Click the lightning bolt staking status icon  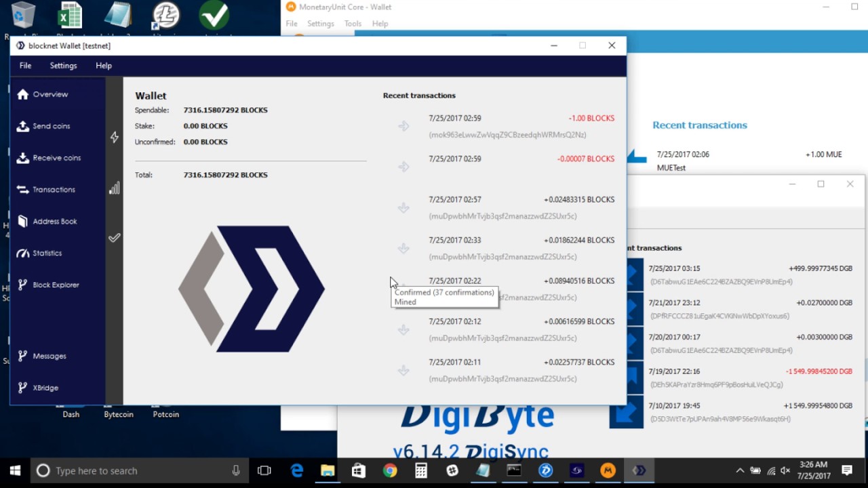[115, 138]
